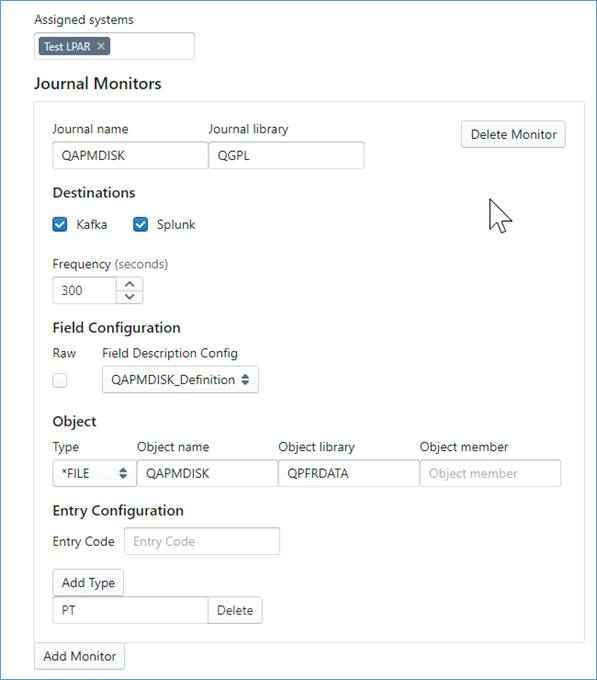Click the Entry Code input field
The width and height of the screenshot is (597, 680).
pyautogui.click(x=202, y=541)
